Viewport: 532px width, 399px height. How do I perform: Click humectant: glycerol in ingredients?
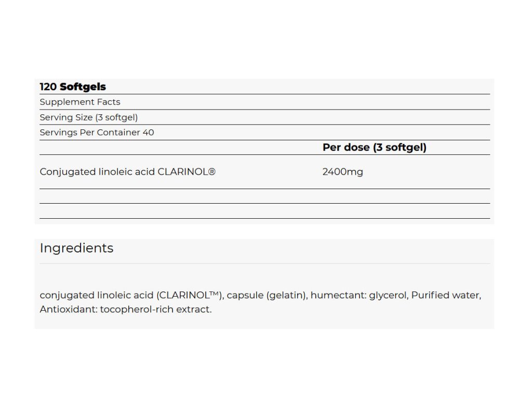360,295
